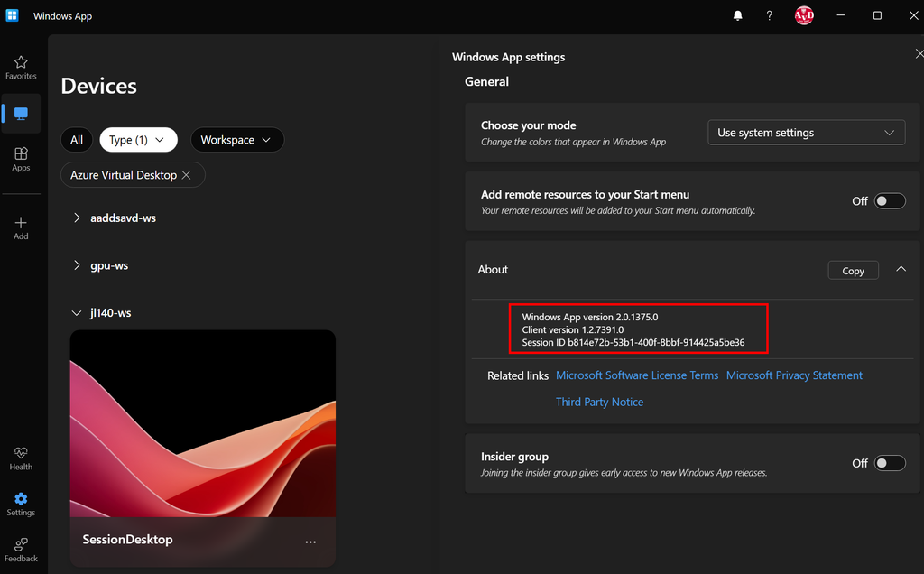The width and height of the screenshot is (924, 574).
Task: Remove the Azure Virtual Desktop filter X
Action: tap(186, 175)
